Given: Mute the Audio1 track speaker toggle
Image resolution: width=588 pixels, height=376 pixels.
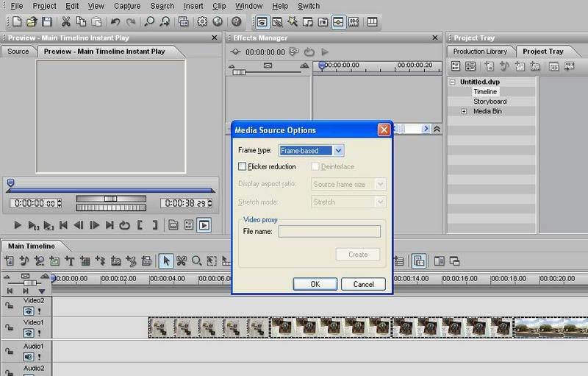Looking at the screenshot, I should [28, 356].
